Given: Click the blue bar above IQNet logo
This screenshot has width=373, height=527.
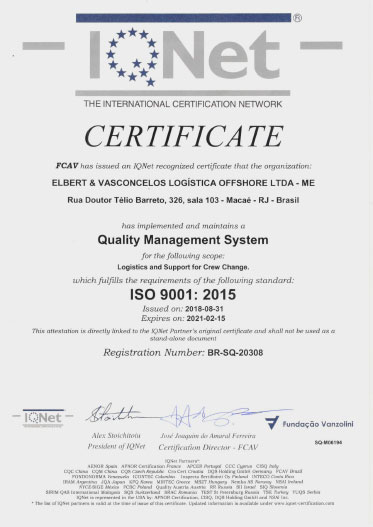Looking at the screenshot, I should tap(183, 18).
